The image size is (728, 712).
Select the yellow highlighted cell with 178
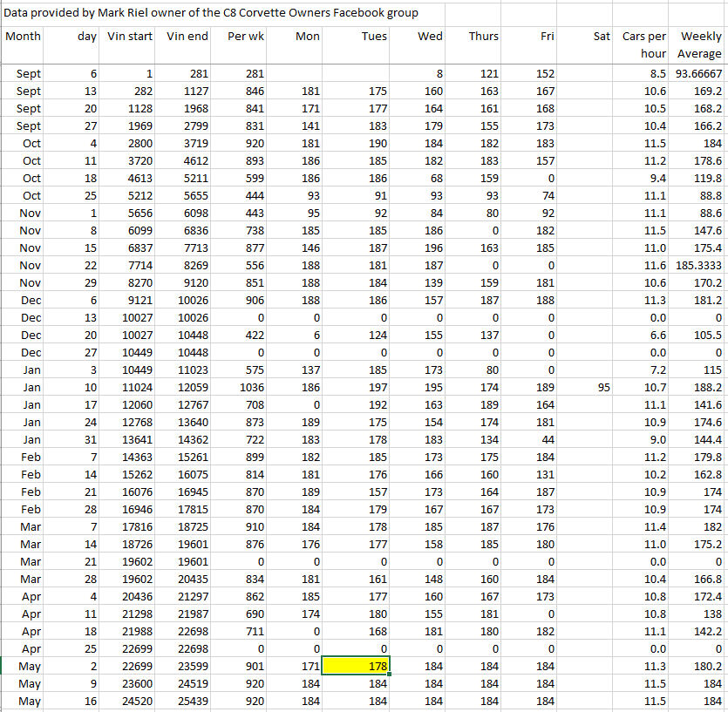[356, 666]
